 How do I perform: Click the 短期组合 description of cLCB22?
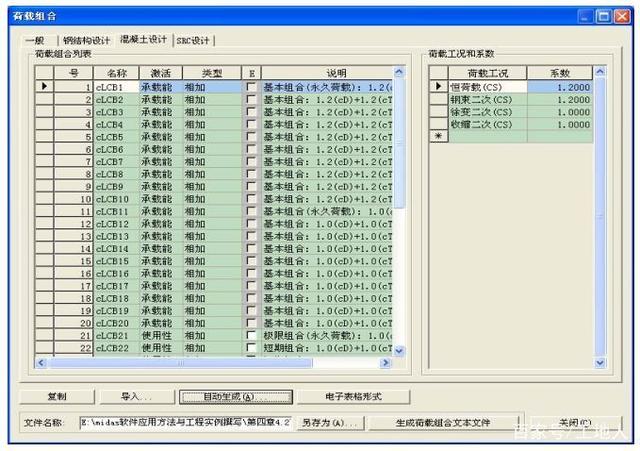(327, 348)
